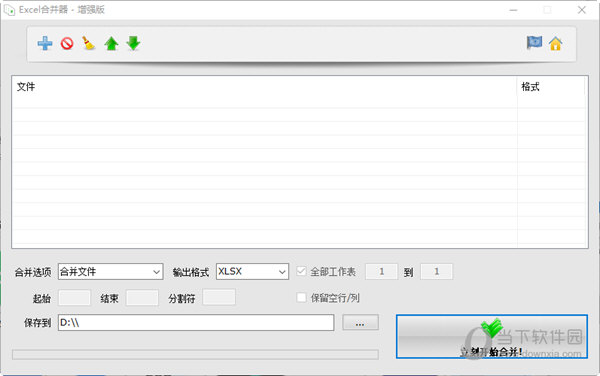Enable the 保留空行/列 checkbox
The height and width of the screenshot is (376, 600).
click(301, 297)
